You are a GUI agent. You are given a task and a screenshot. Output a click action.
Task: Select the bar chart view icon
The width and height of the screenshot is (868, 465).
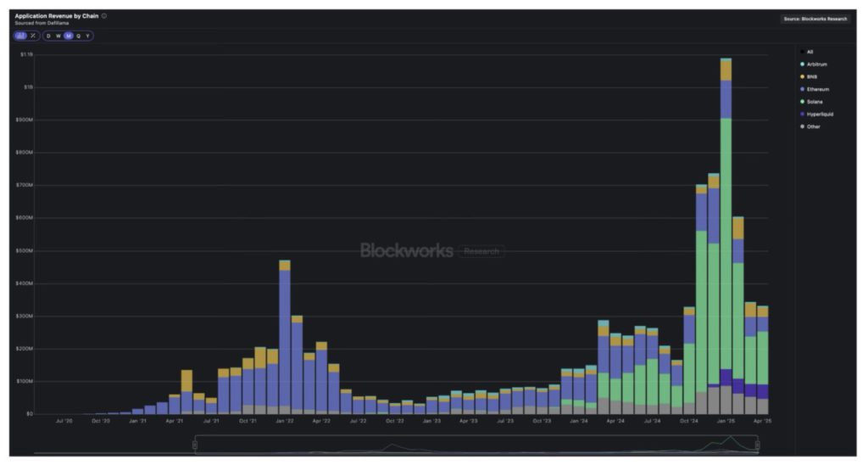coord(20,36)
